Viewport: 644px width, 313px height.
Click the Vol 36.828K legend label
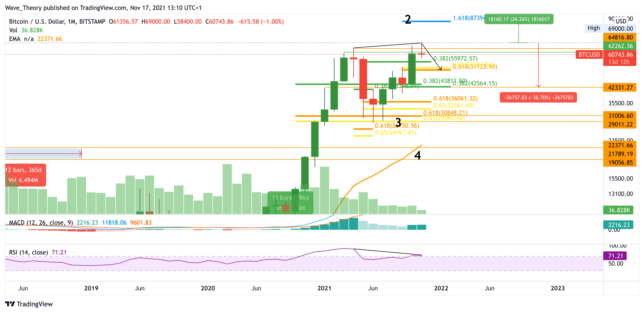(x=26, y=30)
